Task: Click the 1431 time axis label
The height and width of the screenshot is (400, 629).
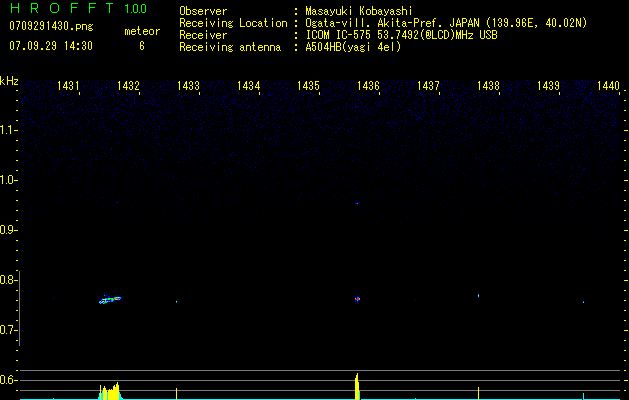Action: click(68, 85)
